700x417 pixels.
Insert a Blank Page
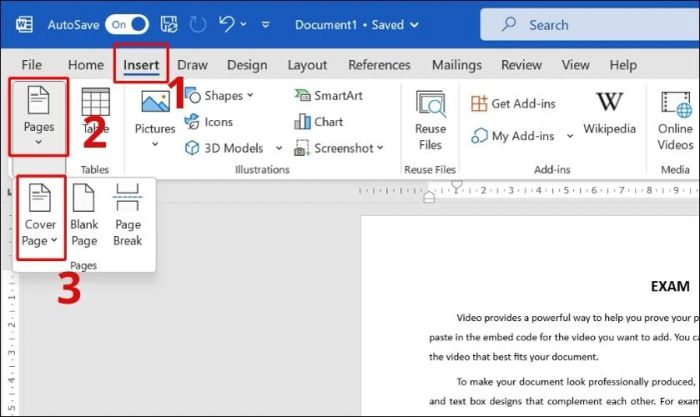pyautogui.click(x=84, y=215)
